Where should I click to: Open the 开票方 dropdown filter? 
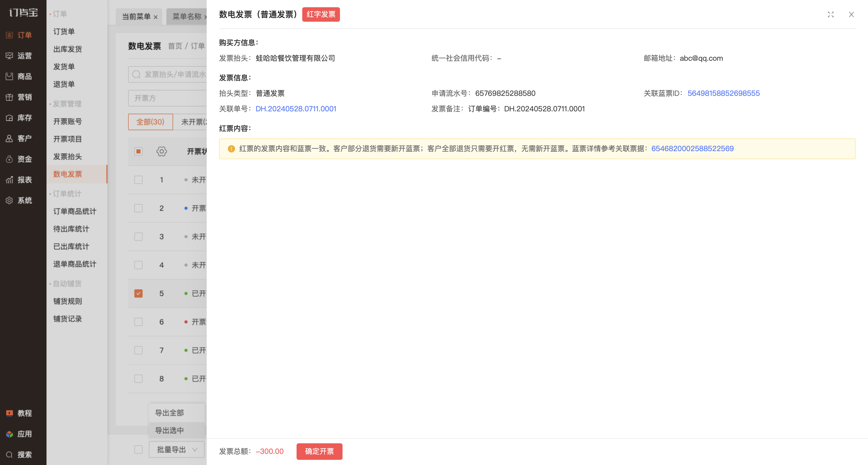pyautogui.click(x=167, y=98)
